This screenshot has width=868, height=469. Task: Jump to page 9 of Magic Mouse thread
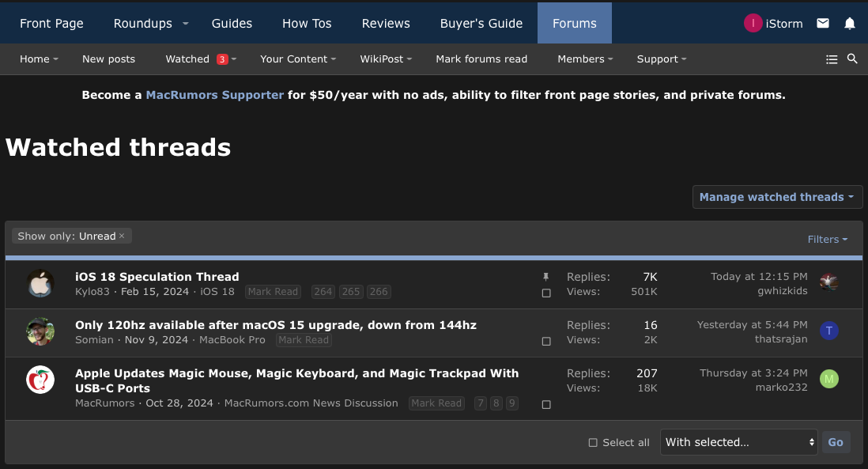(x=512, y=403)
